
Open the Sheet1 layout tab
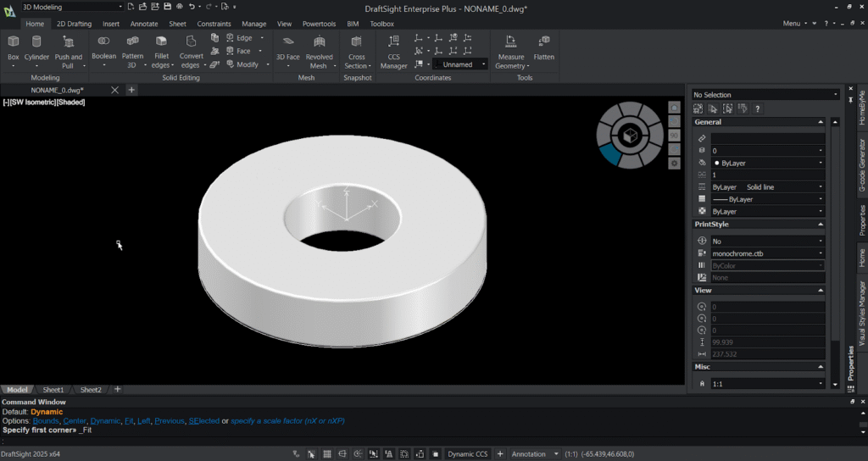point(54,390)
